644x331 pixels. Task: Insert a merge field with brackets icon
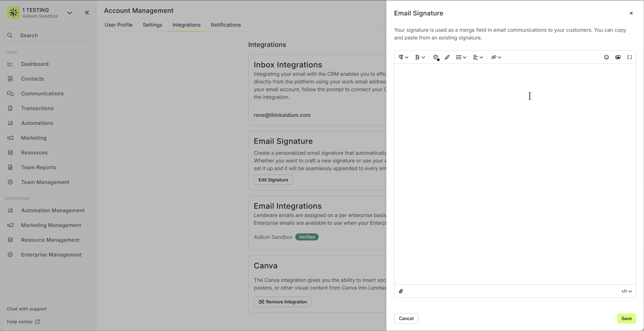tap(629, 57)
